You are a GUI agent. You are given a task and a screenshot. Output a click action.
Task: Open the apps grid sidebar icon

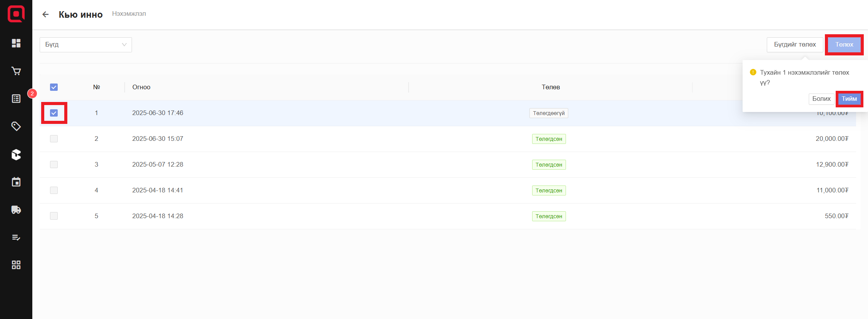click(x=16, y=265)
